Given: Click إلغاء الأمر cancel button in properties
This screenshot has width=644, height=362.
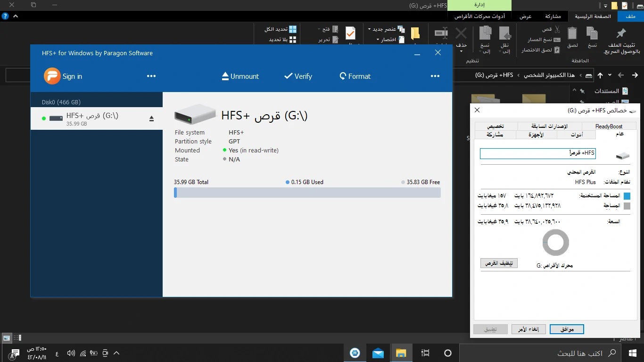Looking at the screenshot, I should (x=528, y=329).
